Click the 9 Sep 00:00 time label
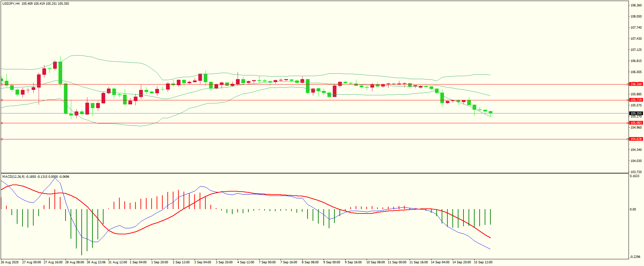 332,262
